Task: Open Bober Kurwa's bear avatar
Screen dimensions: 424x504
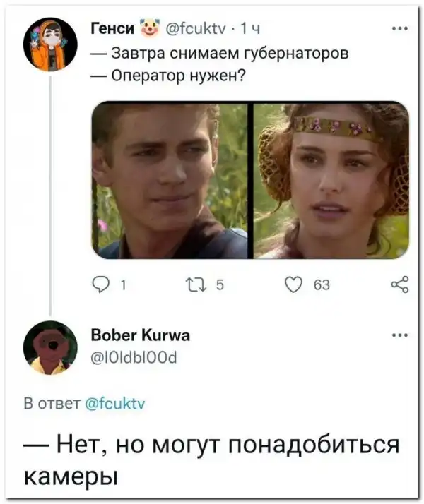Action: click(50, 347)
